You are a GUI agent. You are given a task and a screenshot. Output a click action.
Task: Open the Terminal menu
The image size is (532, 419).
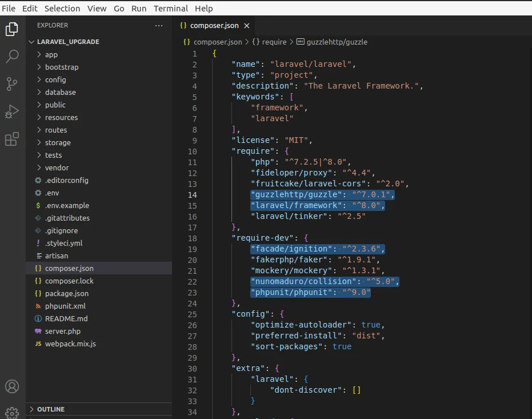point(170,8)
